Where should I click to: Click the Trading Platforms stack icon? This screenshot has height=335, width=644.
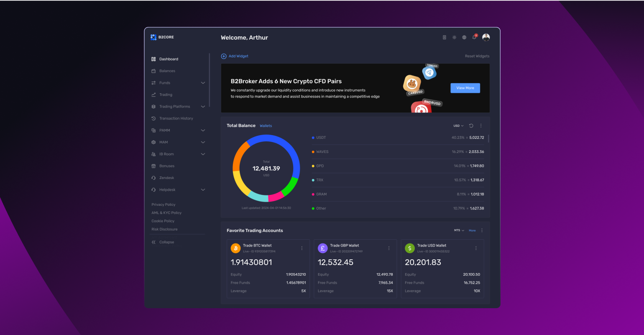click(153, 107)
